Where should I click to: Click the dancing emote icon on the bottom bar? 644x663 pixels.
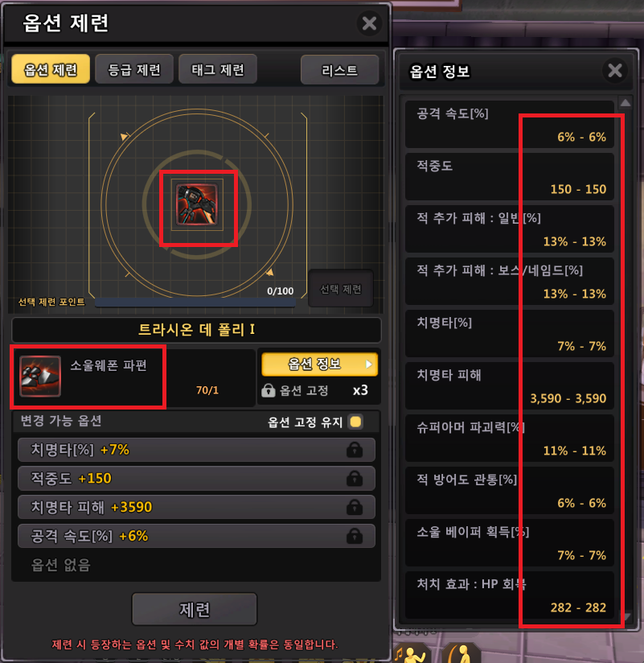tap(411, 653)
